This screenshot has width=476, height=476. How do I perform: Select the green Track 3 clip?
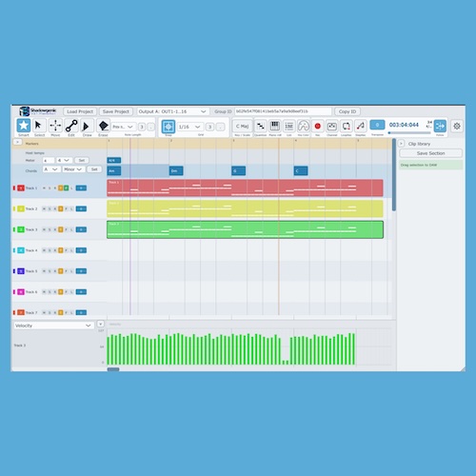[x=245, y=229]
